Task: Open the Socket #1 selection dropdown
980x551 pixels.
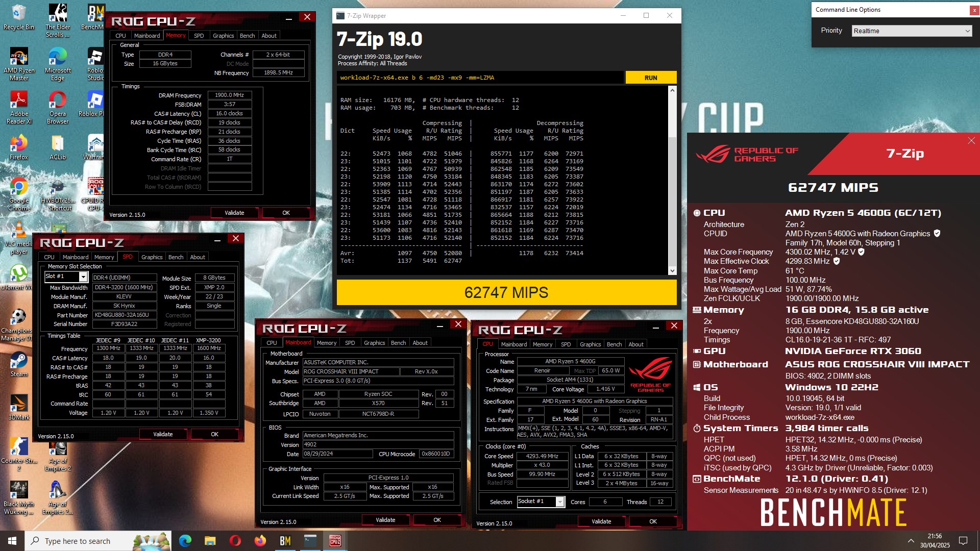Action: [x=541, y=502]
